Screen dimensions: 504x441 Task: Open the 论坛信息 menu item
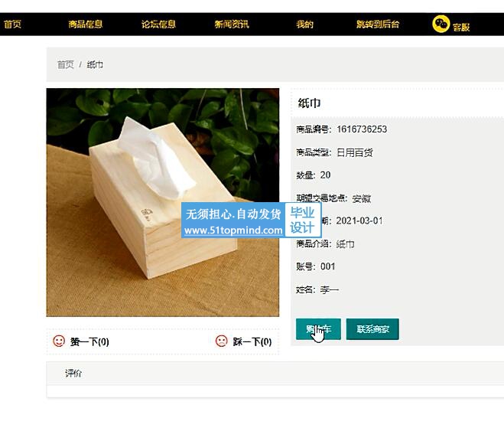158,24
